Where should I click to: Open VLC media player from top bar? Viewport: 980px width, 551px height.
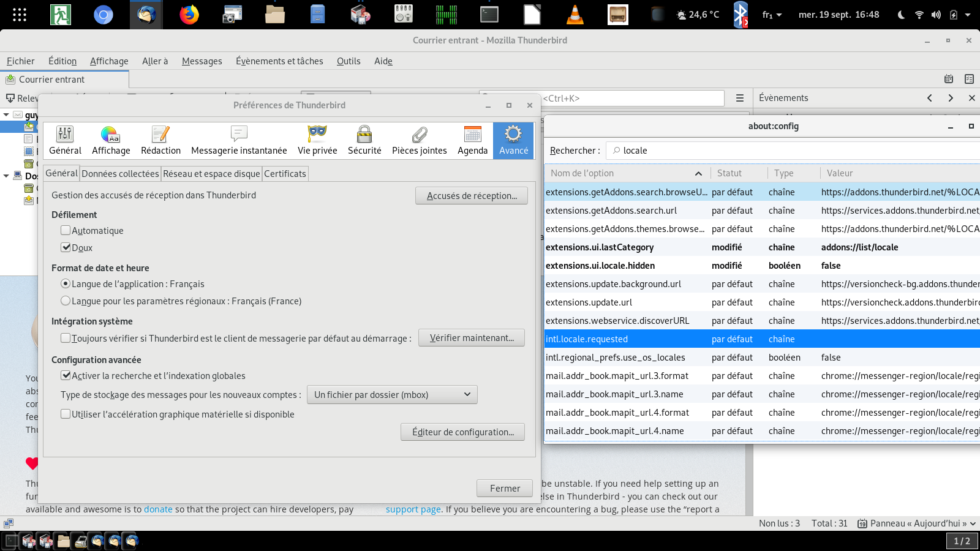575,15
